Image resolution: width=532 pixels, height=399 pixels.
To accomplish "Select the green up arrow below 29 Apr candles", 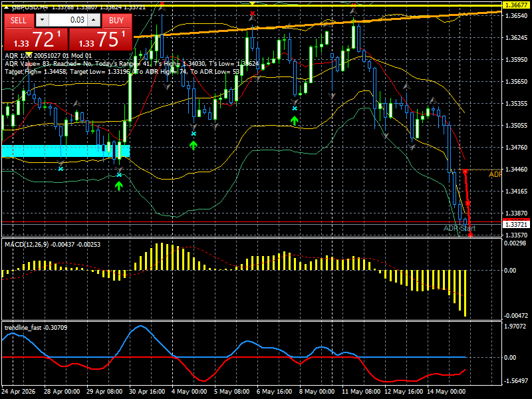I will pos(119,186).
